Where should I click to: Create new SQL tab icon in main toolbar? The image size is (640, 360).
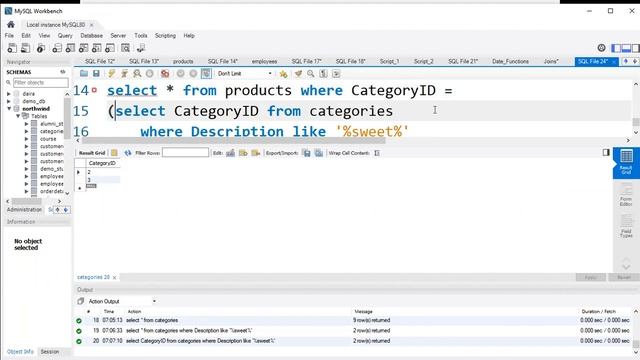tap(12, 48)
